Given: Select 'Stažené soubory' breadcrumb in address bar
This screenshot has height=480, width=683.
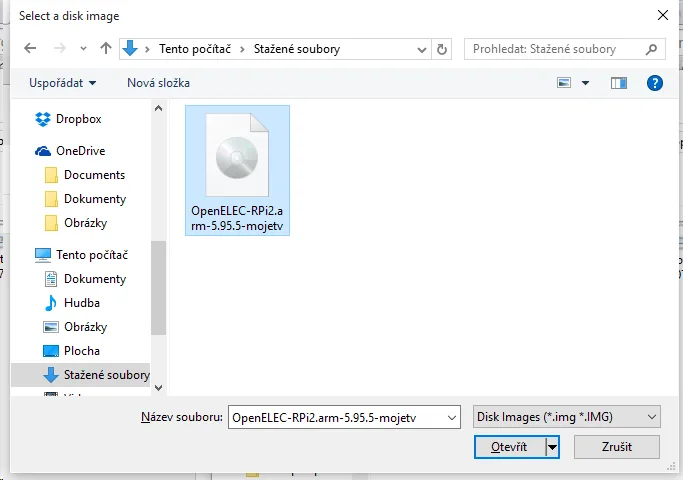Looking at the screenshot, I should (x=297, y=49).
